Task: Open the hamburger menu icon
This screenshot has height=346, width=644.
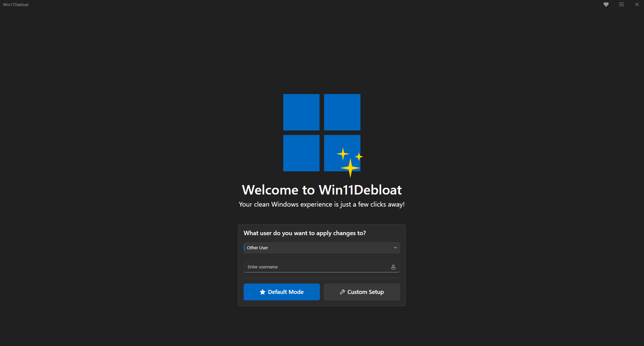Action: 622,4
